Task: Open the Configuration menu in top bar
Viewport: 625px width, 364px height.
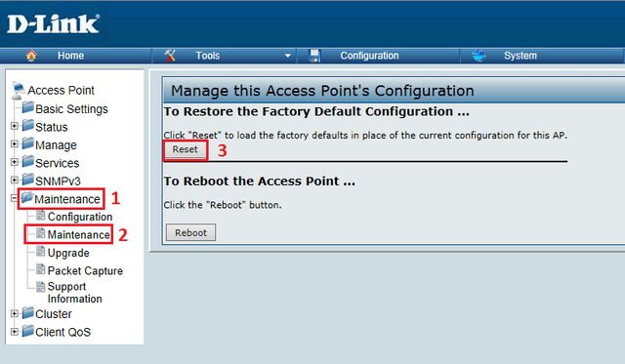Action: pos(369,56)
